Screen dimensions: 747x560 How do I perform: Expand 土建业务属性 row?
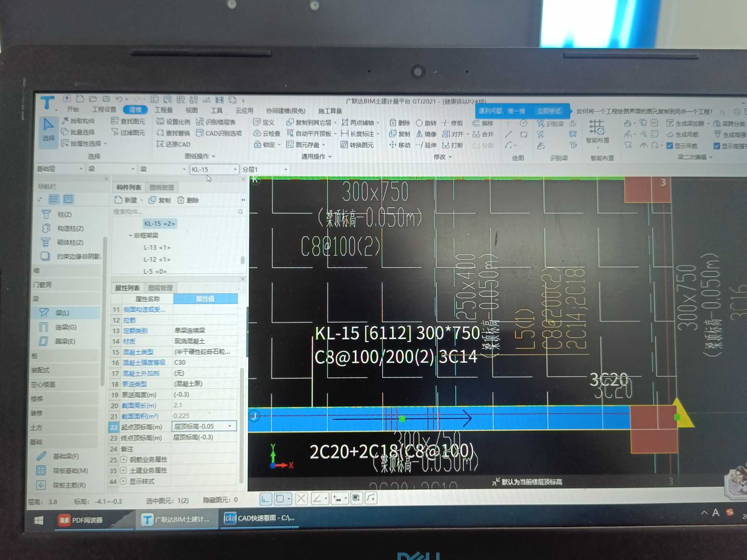coord(124,470)
